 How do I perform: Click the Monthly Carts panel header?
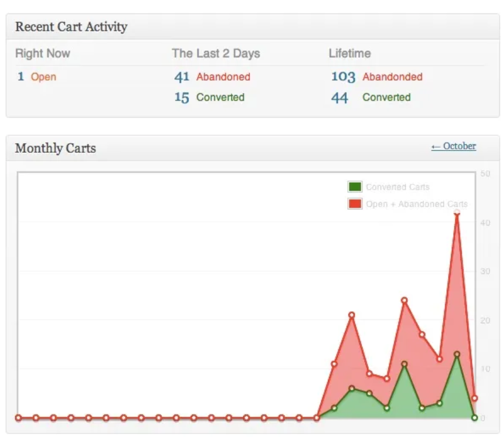[54, 148]
